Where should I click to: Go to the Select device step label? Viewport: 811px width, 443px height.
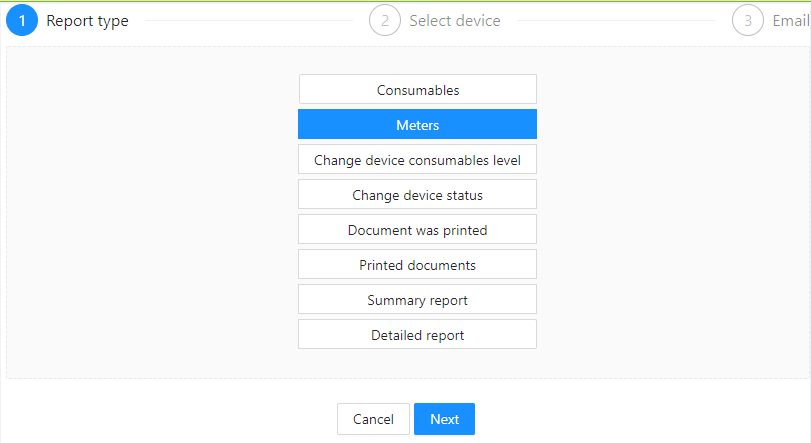[455, 21]
